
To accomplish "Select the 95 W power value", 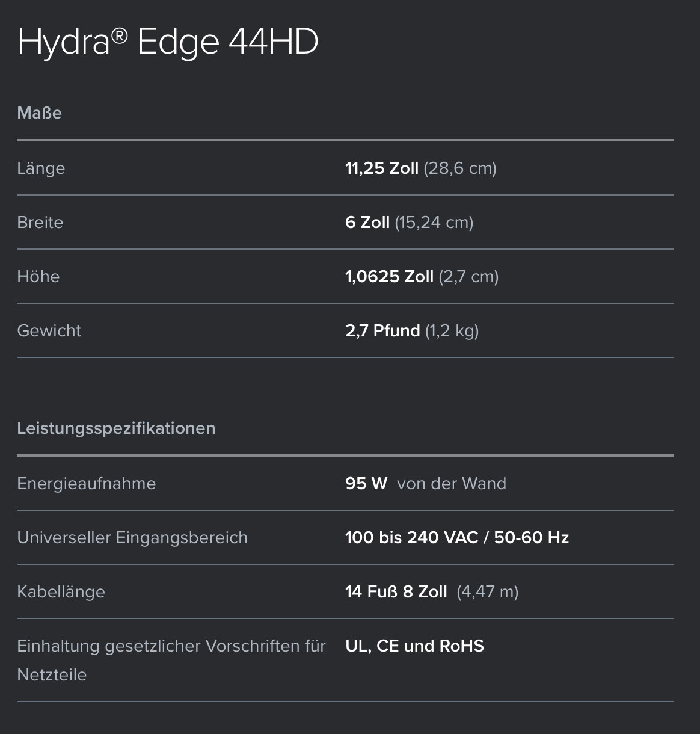I will pyautogui.click(x=366, y=484).
